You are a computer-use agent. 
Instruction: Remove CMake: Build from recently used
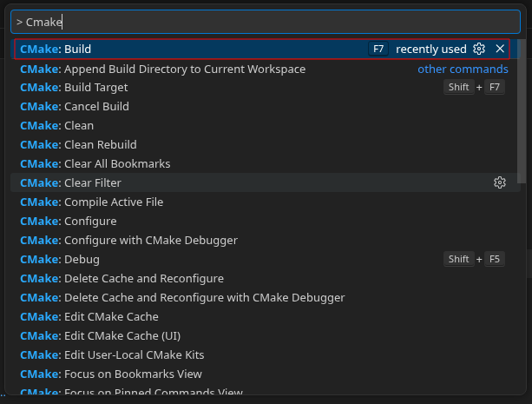pos(500,50)
